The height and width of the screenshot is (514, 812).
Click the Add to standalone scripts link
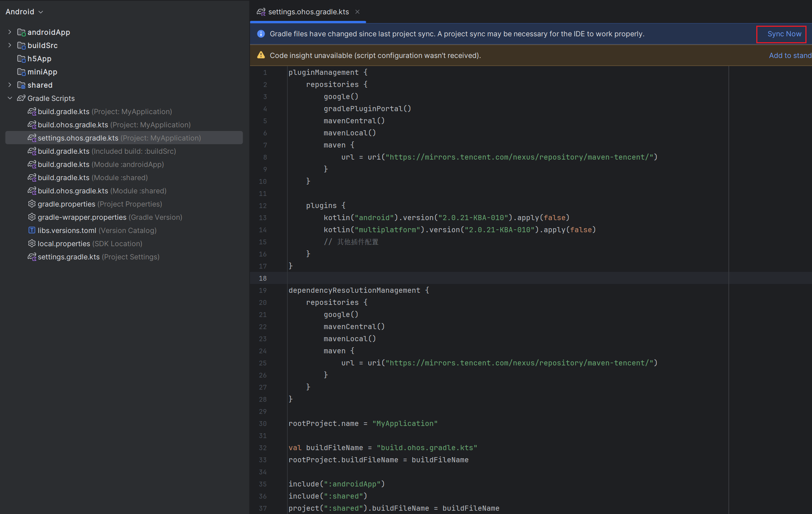790,55
